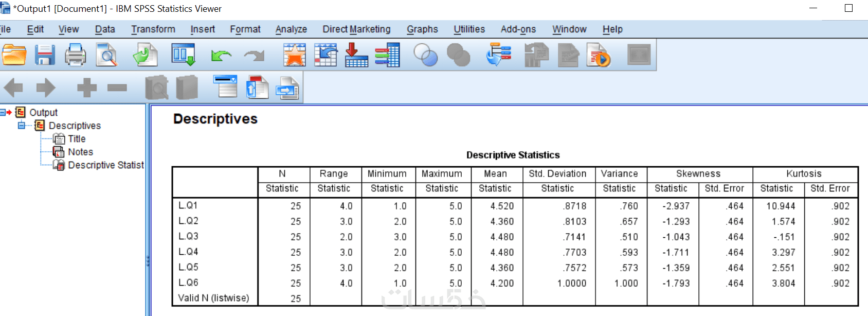Image resolution: width=868 pixels, height=316 pixels.
Task: Collapse outline items with the minus icon
Action: [117, 88]
